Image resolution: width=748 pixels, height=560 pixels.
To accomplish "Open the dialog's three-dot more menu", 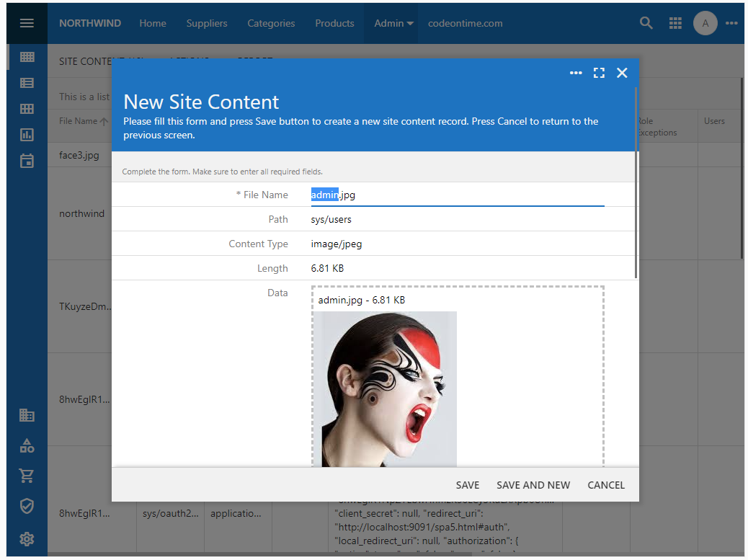I will tap(576, 73).
